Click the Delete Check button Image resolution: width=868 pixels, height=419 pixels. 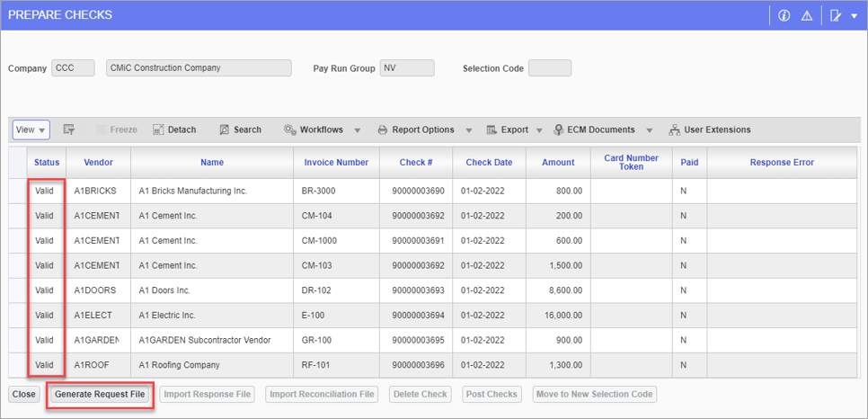coord(421,395)
